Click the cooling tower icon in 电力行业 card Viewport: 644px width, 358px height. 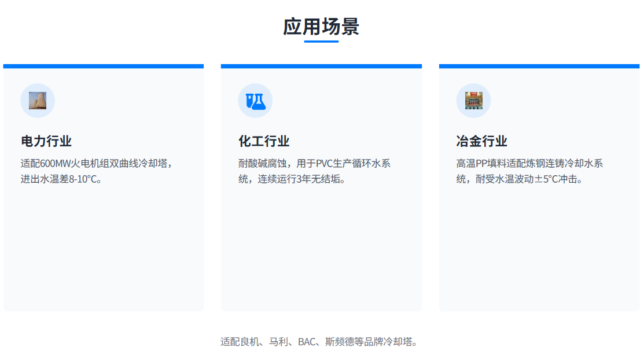tap(38, 101)
